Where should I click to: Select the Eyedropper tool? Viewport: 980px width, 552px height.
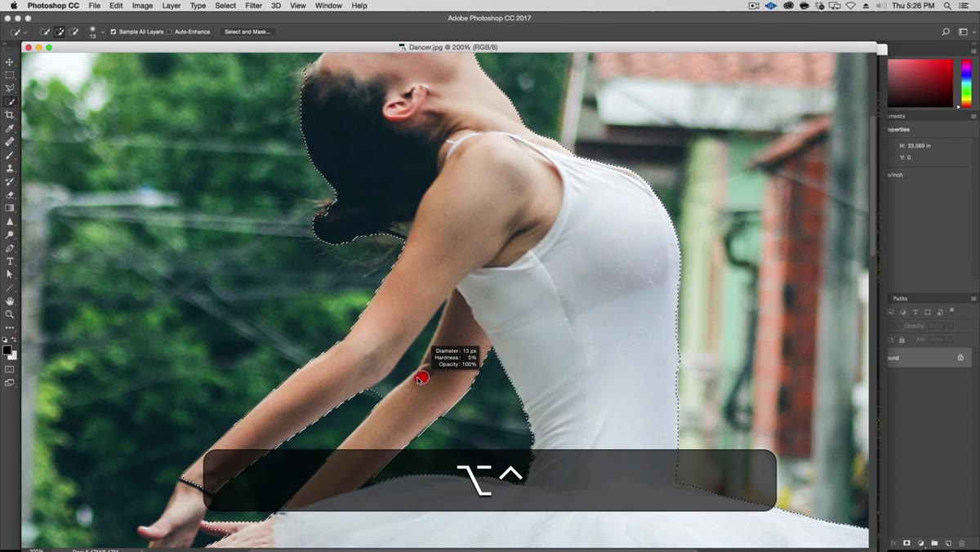click(10, 128)
